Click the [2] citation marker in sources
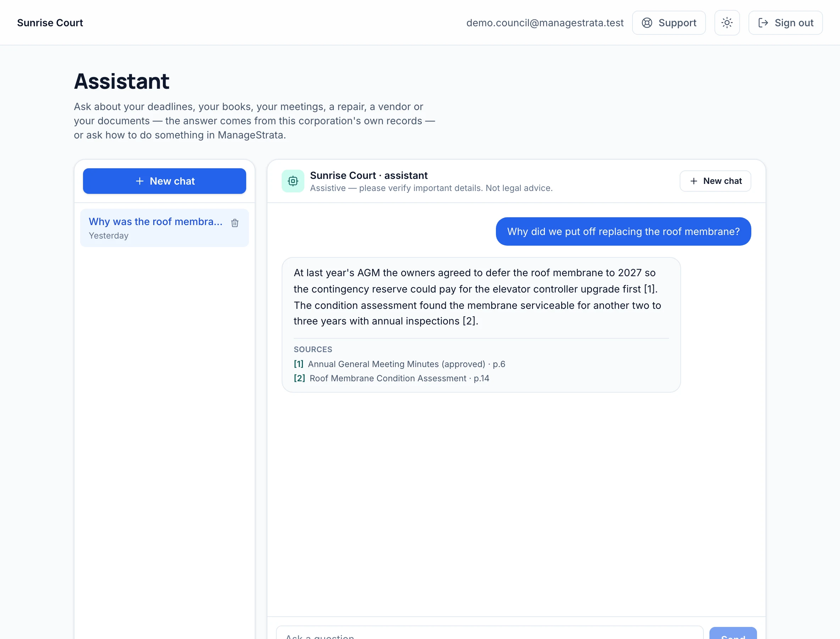Screen dimensions: 840x639 pyautogui.click(x=299, y=378)
